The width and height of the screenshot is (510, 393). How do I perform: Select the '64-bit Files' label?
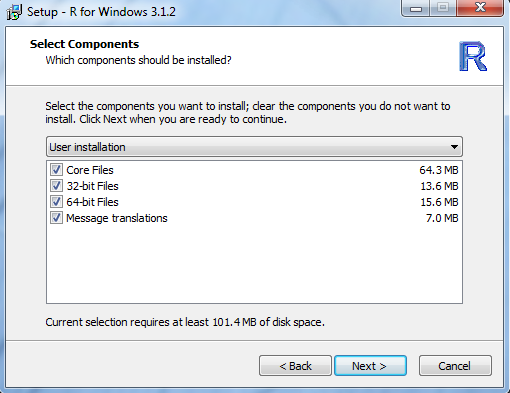point(93,202)
